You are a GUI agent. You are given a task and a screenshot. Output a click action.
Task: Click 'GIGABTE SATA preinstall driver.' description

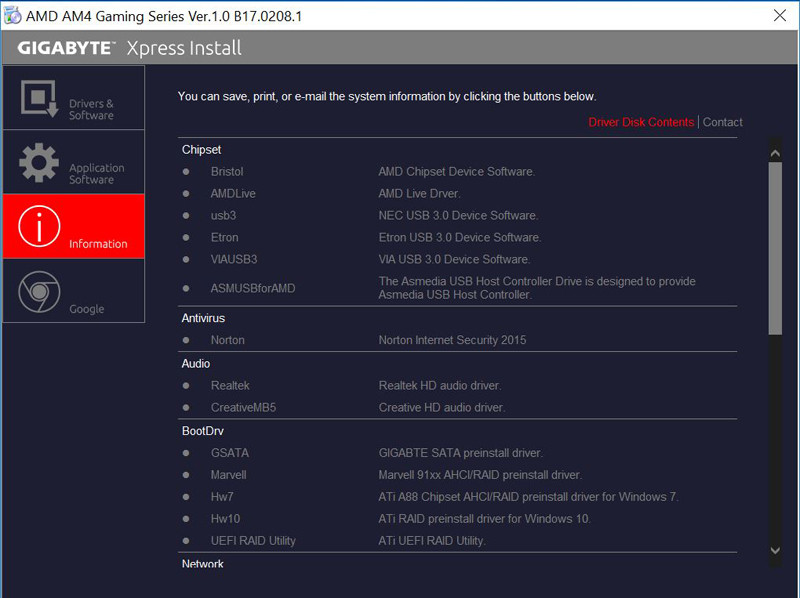click(x=461, y=453)
